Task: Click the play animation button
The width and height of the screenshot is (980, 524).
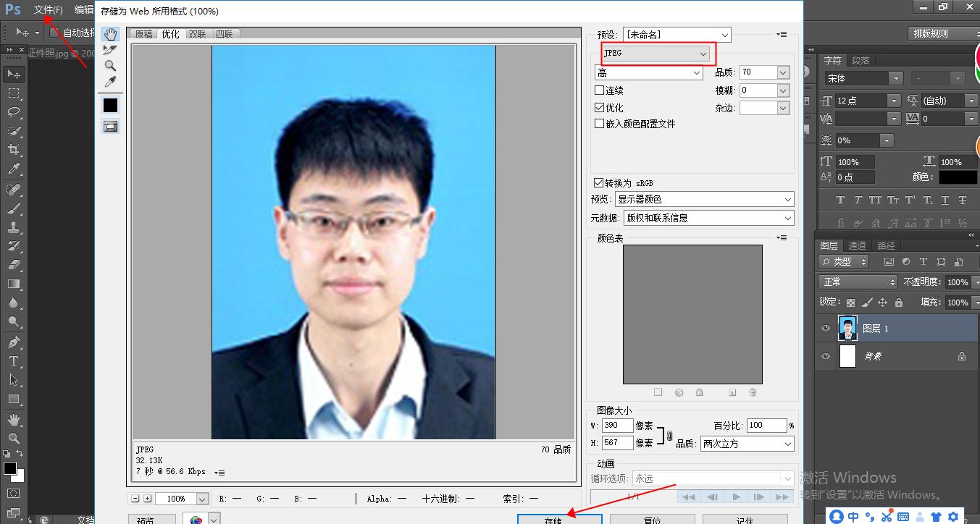Action: click(x=737, y=496)
